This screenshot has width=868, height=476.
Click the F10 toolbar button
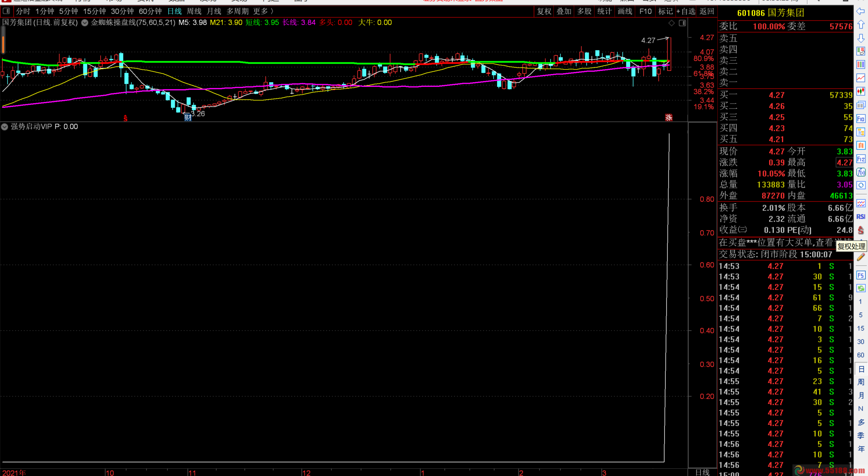pos(646,11)
